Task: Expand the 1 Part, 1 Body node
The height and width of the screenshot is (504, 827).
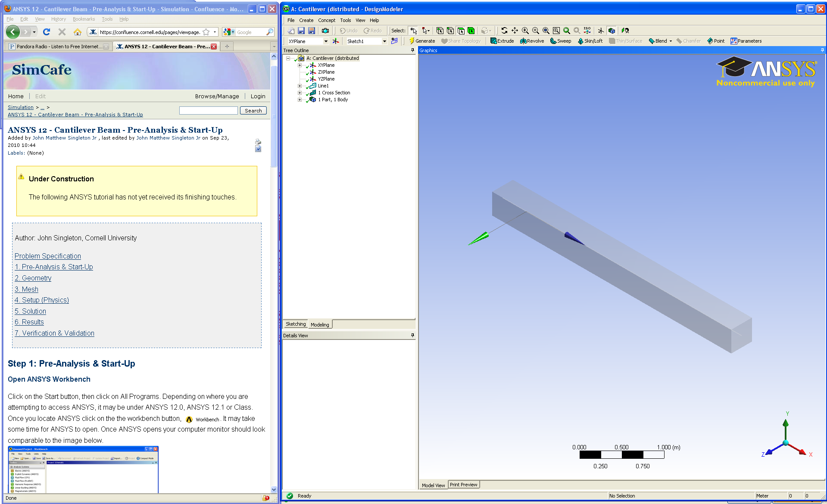Action: (x=300, y=100)
